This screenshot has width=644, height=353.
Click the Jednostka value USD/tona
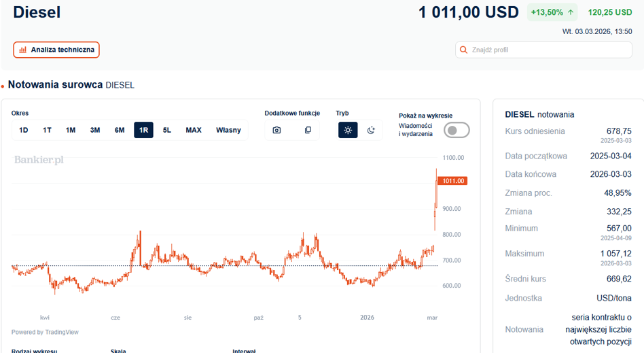pos(614,298)
